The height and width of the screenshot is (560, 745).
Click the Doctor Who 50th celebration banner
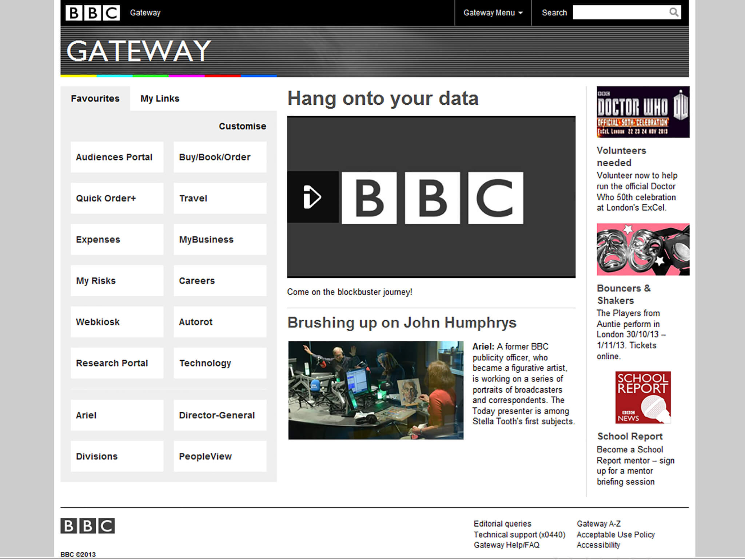coord(643,112)
